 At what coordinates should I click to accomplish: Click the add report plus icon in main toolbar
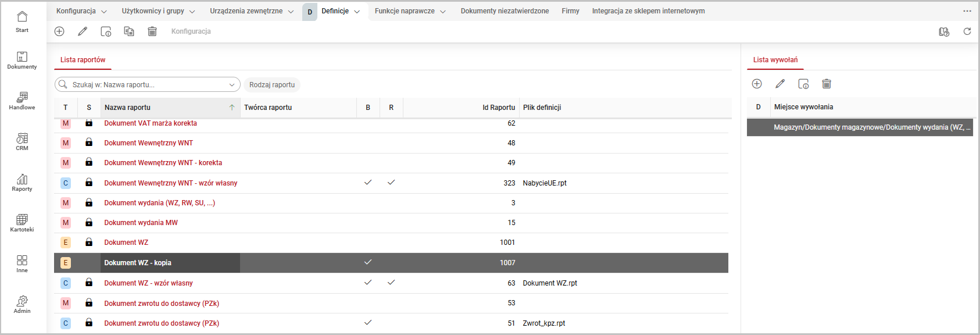coord(59,31)
